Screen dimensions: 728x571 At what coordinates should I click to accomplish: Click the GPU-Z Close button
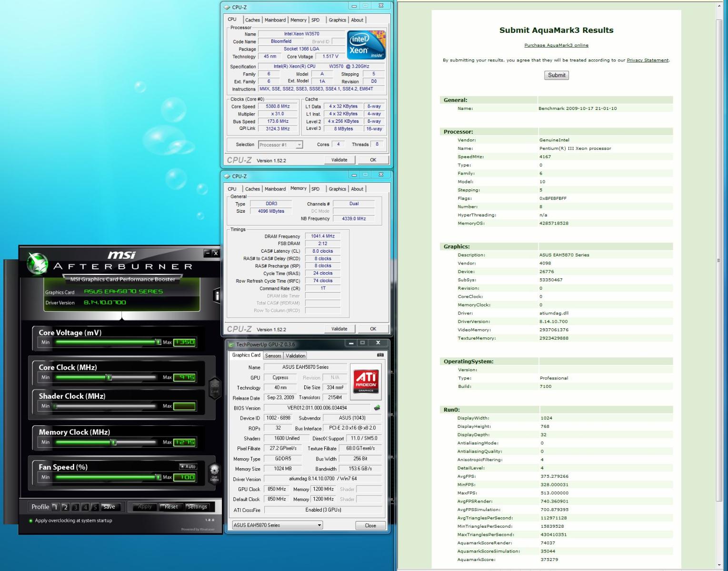tap(370, 525)
